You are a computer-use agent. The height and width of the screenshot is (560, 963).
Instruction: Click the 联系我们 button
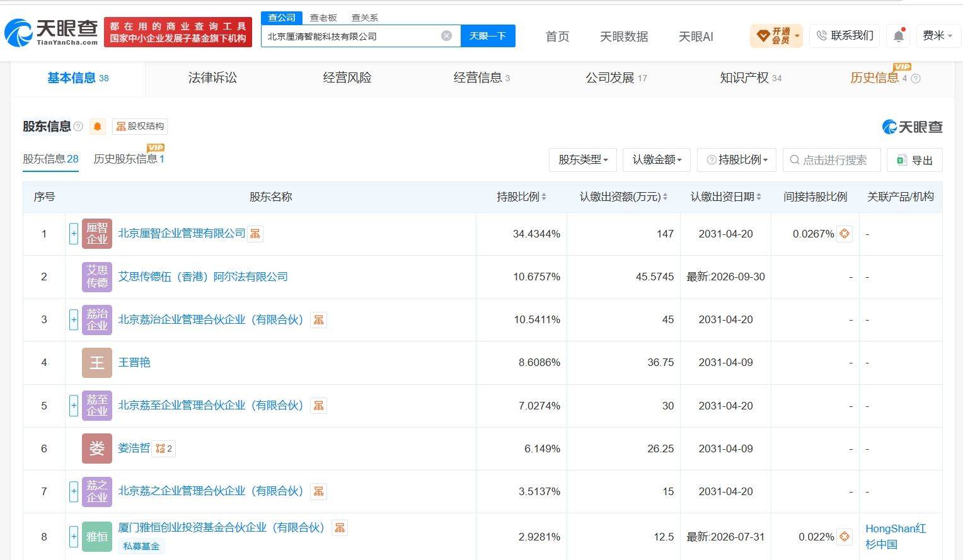(845, 36)
